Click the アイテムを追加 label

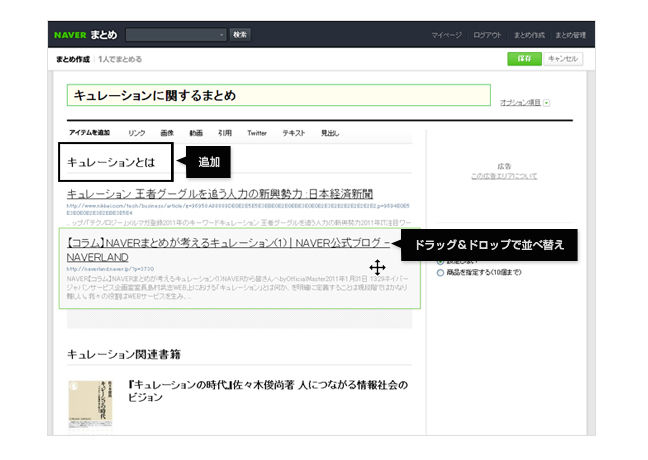(89, 133)
